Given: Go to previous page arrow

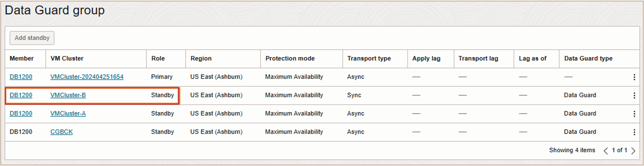Looking at the screenshot, I should (606, 151).
